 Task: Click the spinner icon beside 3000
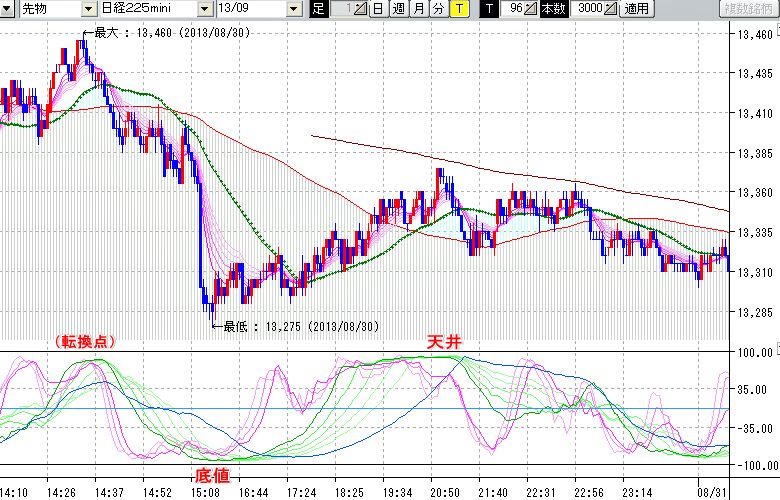[609, 9]
